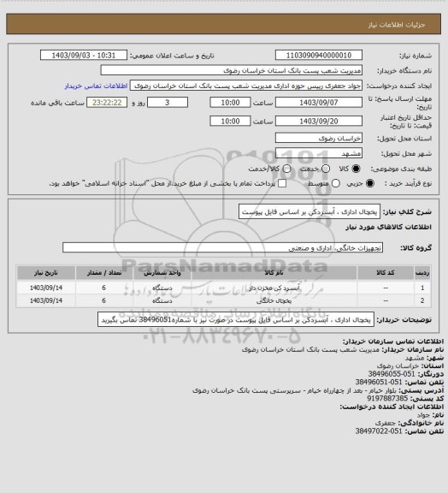Click the need date in the یخچال خانگی row
448x493 pixels.
46,301
